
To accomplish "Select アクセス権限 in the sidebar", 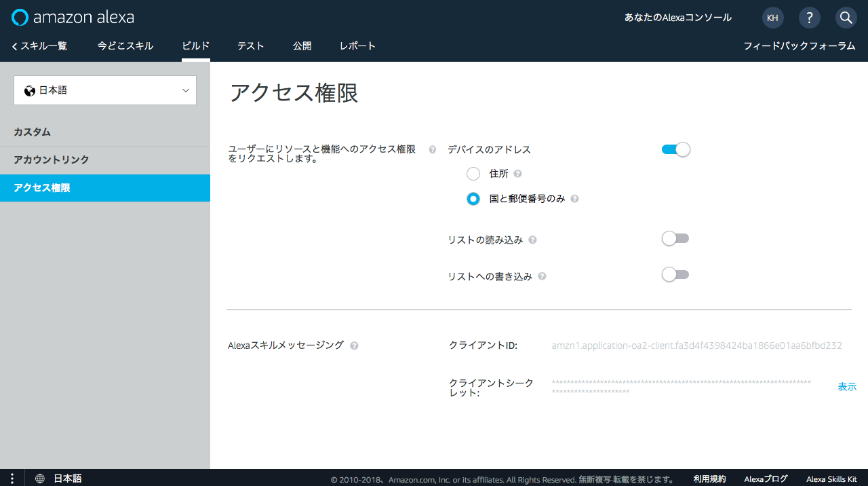I will pos(105,188).
